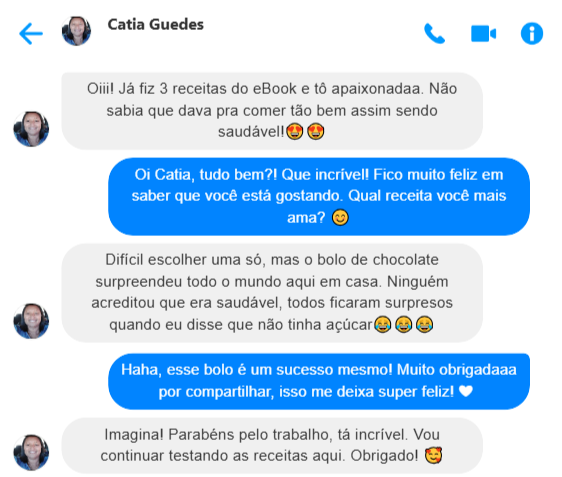562x477 pixels.
Task: Click avatar beside the bolo de chocolate message
Action: [x=31, y=321]
